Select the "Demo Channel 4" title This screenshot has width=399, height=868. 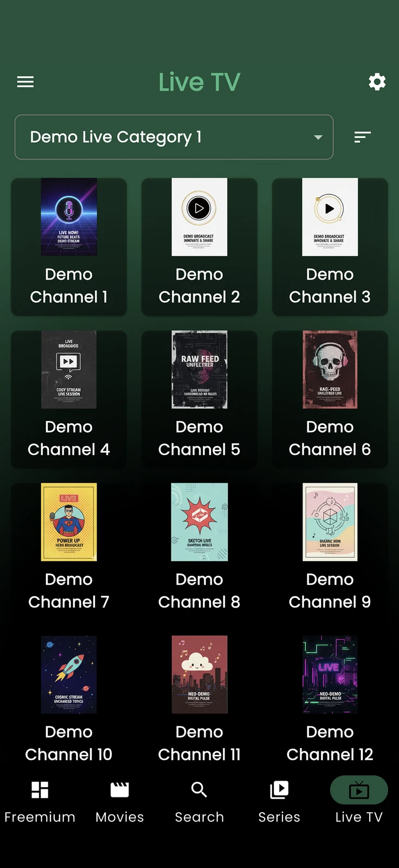[69, 438]
